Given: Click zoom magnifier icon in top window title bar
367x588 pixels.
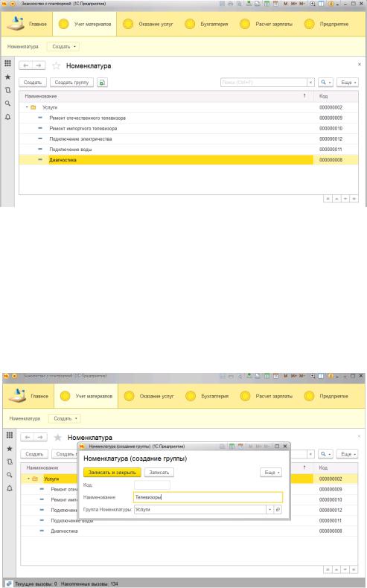Looking at the screenshot, I should [x=312, y=4].
